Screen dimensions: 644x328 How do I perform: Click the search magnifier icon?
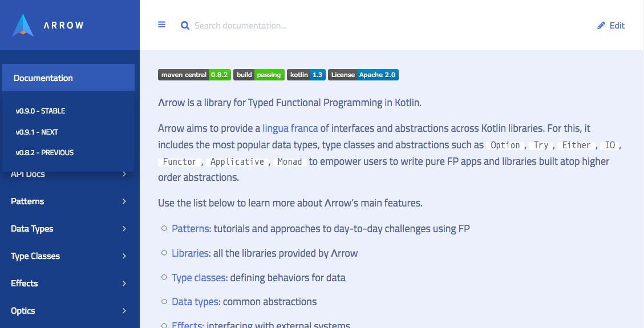pyautogui.click(x=185, y=26)
